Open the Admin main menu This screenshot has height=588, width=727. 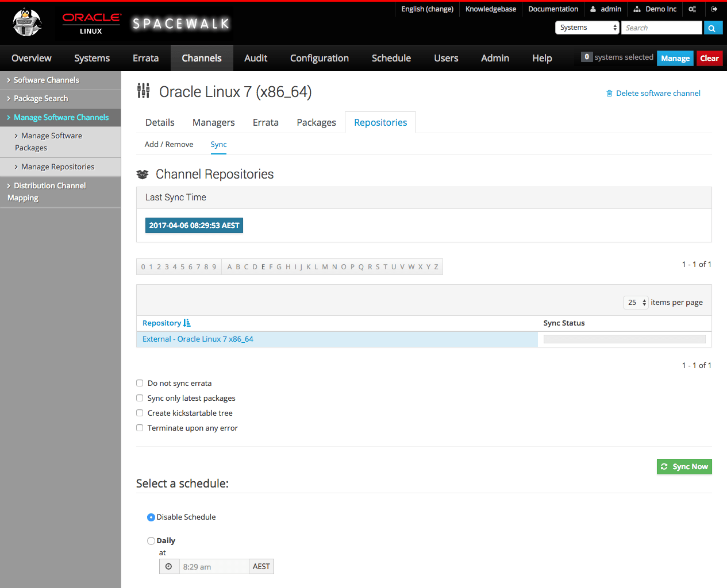tap(495, 58)
